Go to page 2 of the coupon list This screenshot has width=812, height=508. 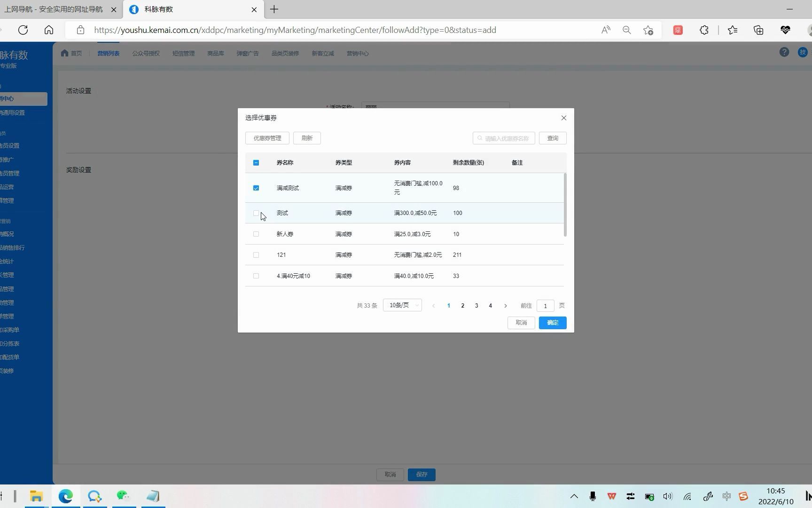point(463,306)
